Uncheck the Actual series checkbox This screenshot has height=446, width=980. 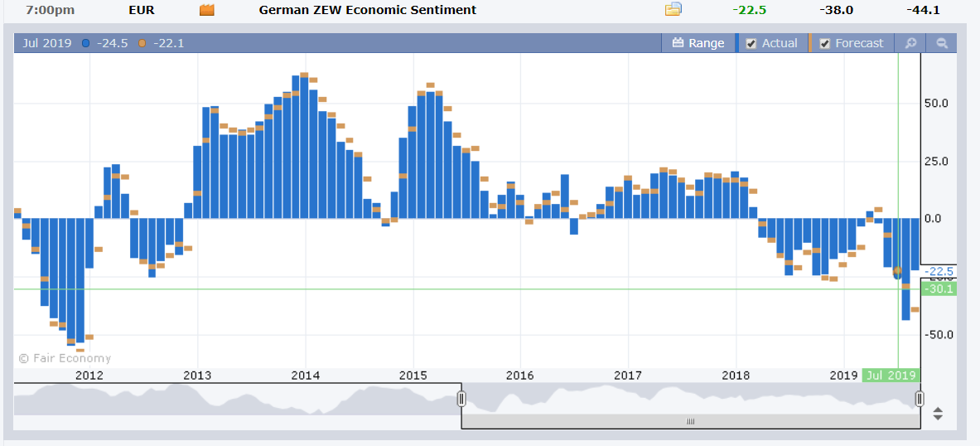(x=751, y=43)
